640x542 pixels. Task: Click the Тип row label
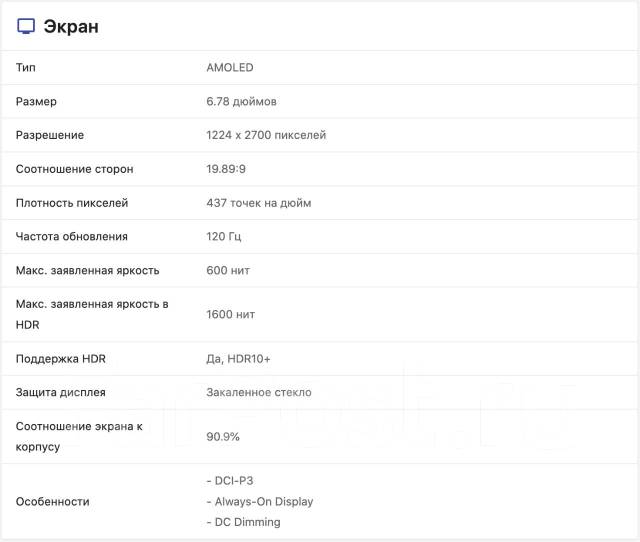26,67
